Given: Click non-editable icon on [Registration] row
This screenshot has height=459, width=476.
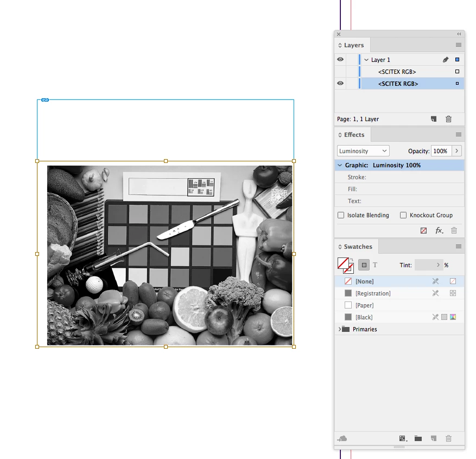Looking at the screenshot, I should tap(435, 293).
